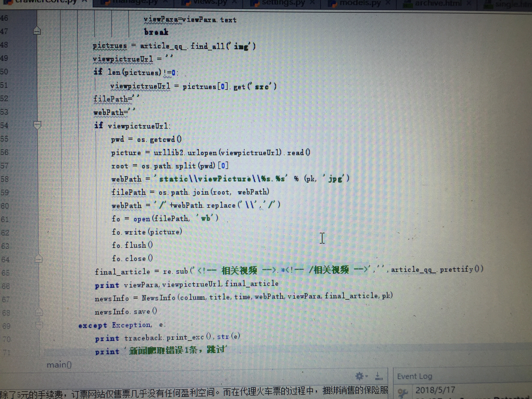Collapse the fold marker at line 54
Screen dimensions: 532x399
tap(37, 125)
